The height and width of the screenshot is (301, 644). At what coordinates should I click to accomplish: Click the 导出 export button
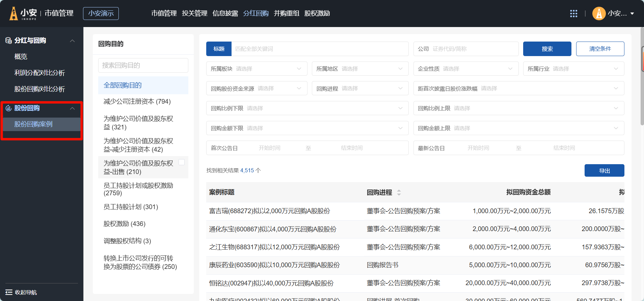tap(604, 171)
